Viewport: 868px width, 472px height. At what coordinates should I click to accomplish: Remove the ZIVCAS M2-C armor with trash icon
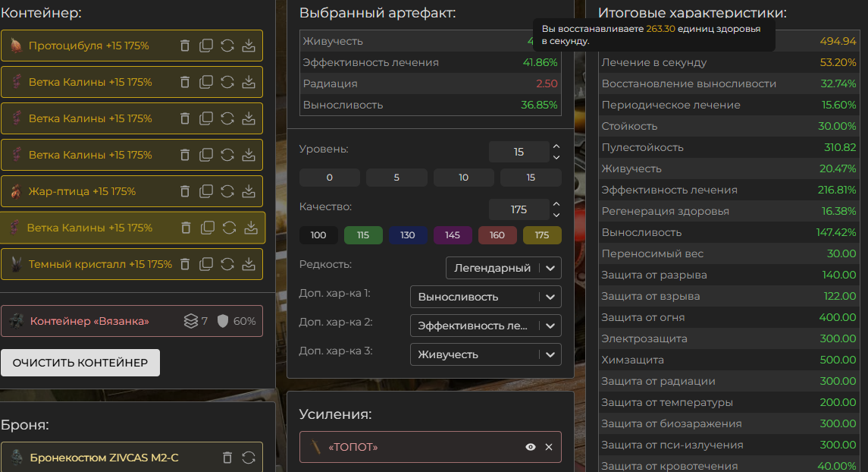[227, 458]
